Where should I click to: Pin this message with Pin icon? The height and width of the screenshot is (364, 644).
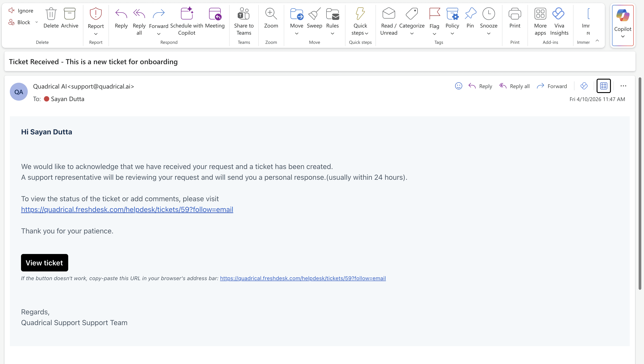pos(470,14)
